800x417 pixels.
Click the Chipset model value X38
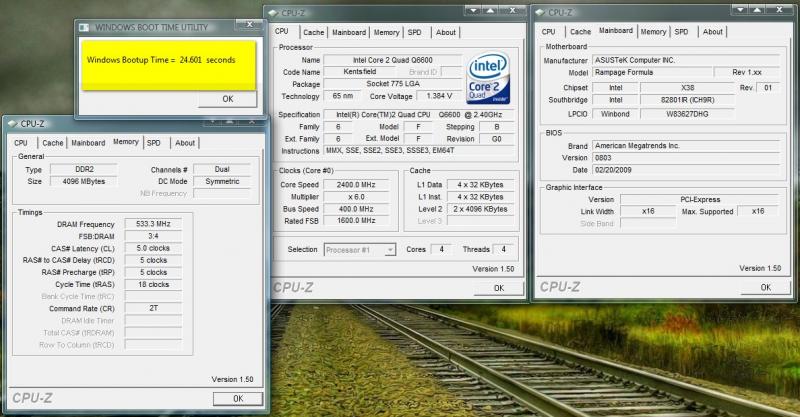687,88
